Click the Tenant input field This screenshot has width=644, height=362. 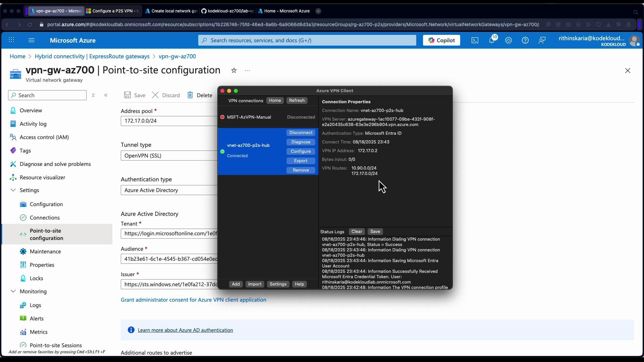169,233
